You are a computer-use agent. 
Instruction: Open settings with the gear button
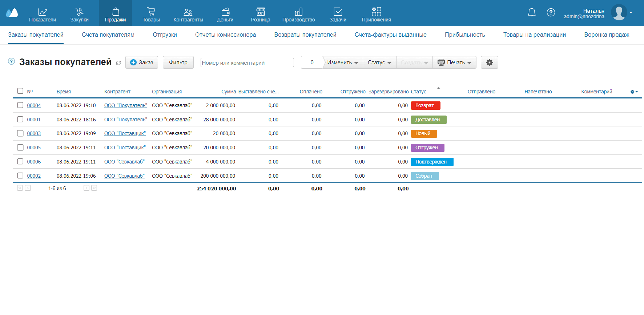point(489,62)
